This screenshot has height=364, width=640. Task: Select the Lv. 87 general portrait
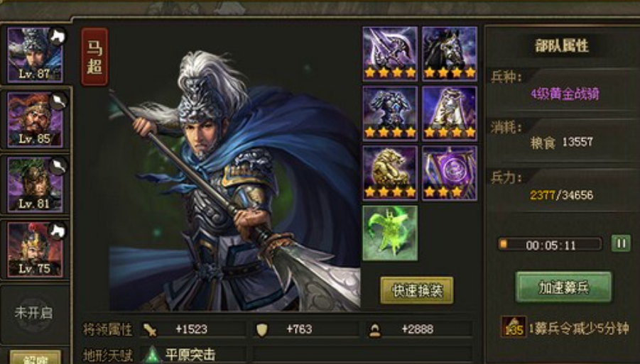coord(35,54)
